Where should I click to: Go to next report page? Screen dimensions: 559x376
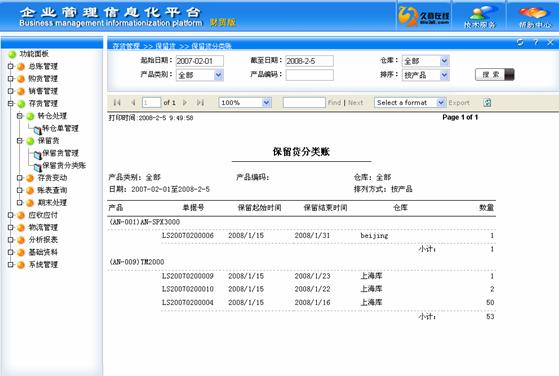185,103
